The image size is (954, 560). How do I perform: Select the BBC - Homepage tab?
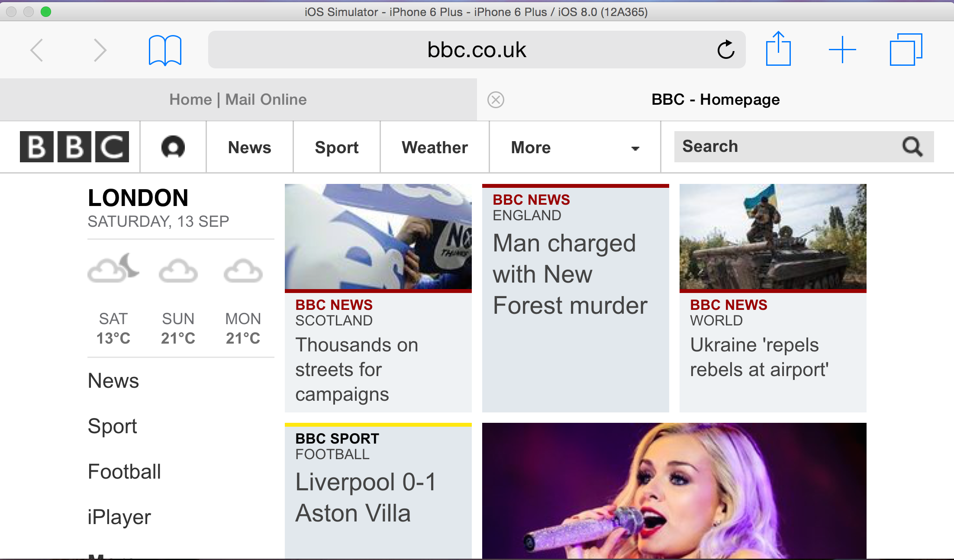point(715,100)
